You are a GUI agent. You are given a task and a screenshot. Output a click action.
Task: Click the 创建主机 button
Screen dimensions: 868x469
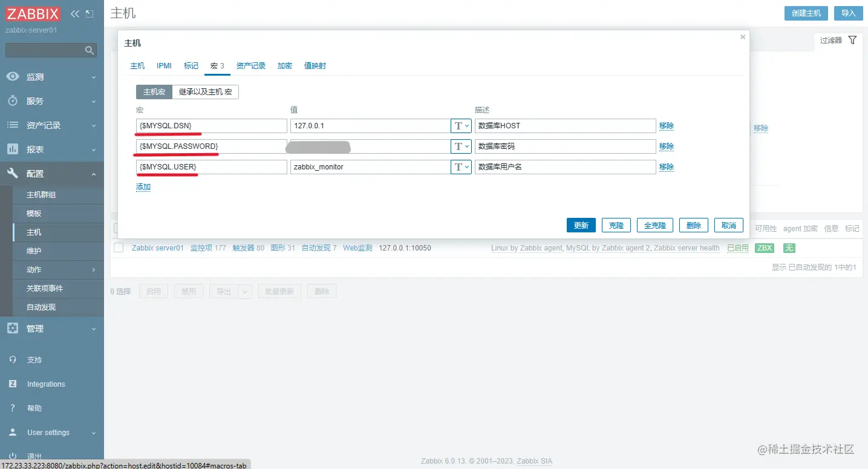(x=806, y=13)
